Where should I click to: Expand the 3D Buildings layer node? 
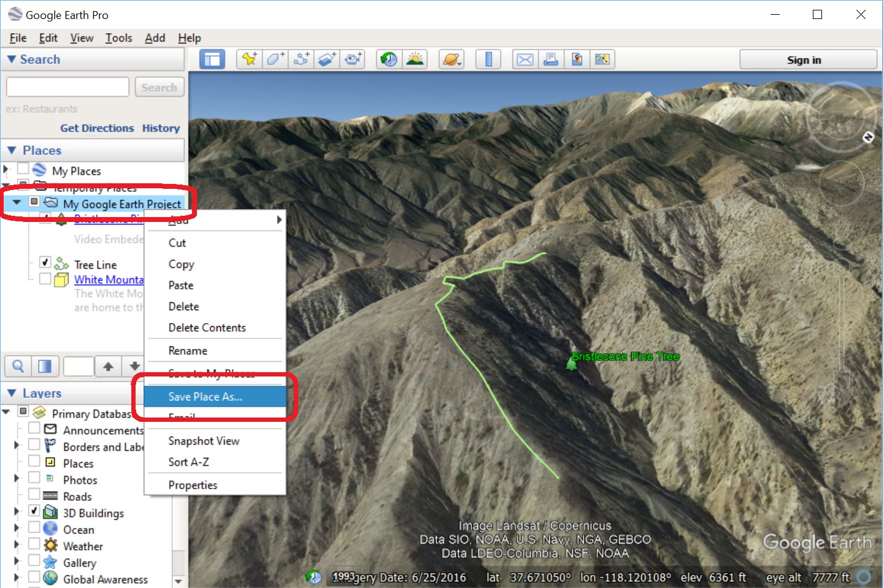point(17,511)
